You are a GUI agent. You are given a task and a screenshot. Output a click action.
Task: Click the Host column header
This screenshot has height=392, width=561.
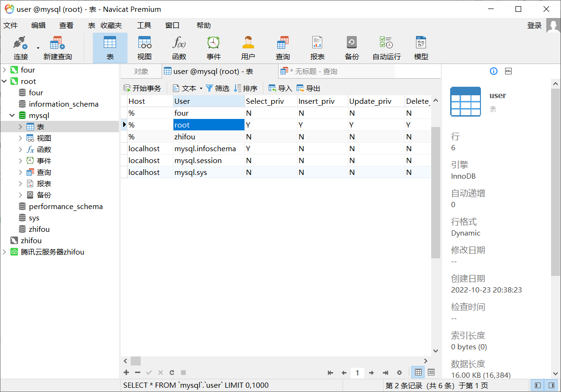point(150,101)
